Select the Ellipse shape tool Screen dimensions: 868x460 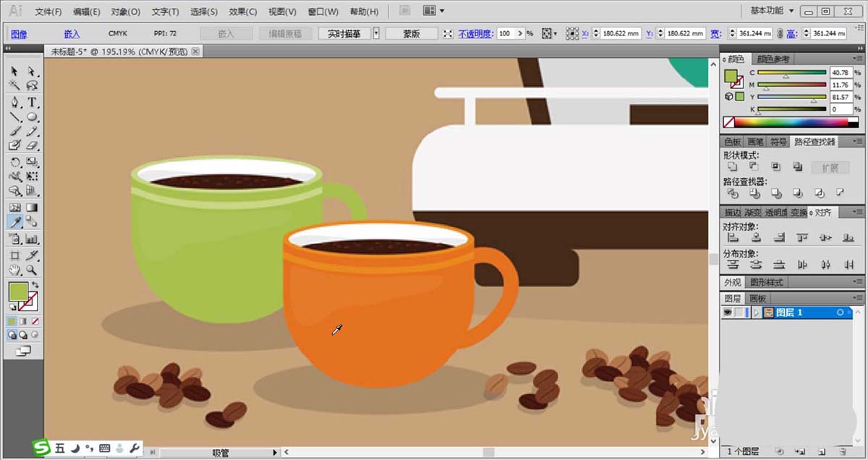point(33,116)
